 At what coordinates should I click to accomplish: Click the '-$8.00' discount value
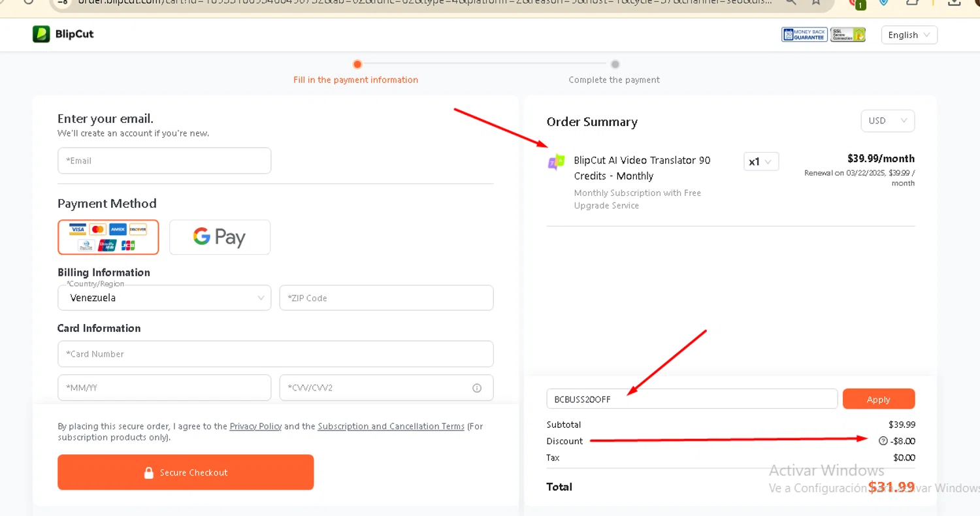click(x=903, y=442)
